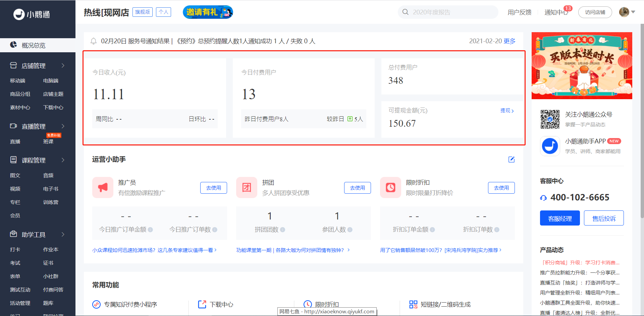Click the customer service headset icon
Screen dimensions: 644x316
click(543, 198)
